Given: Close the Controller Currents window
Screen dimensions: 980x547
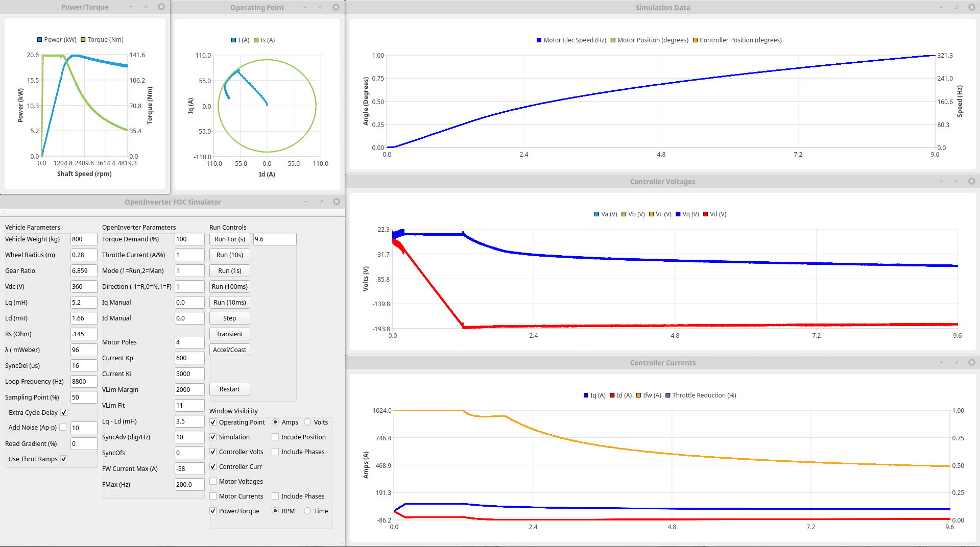Looking at the screenshot, I should [971, 362].
